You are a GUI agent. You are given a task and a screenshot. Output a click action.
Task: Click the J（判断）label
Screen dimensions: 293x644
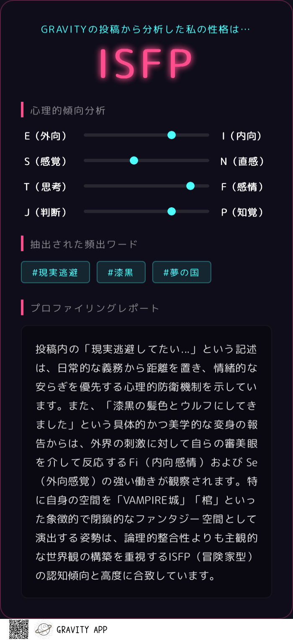pos(46,213)
